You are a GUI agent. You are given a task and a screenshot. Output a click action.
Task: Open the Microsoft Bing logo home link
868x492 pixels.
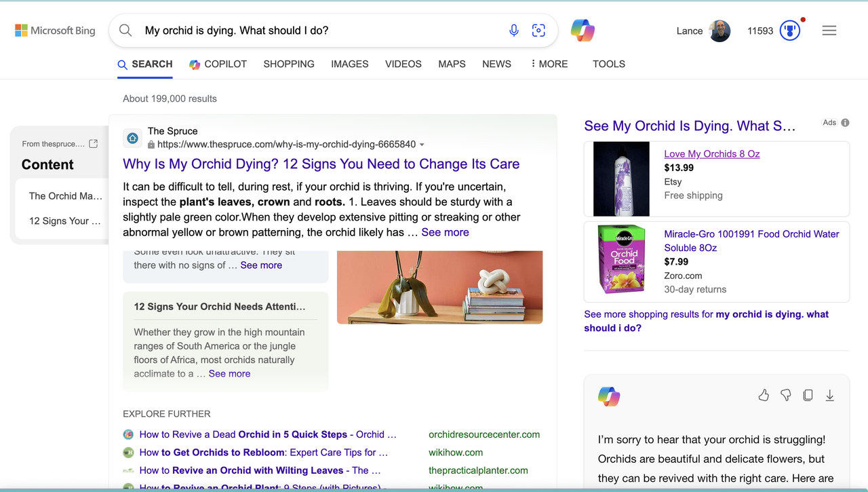coord(55,31)
